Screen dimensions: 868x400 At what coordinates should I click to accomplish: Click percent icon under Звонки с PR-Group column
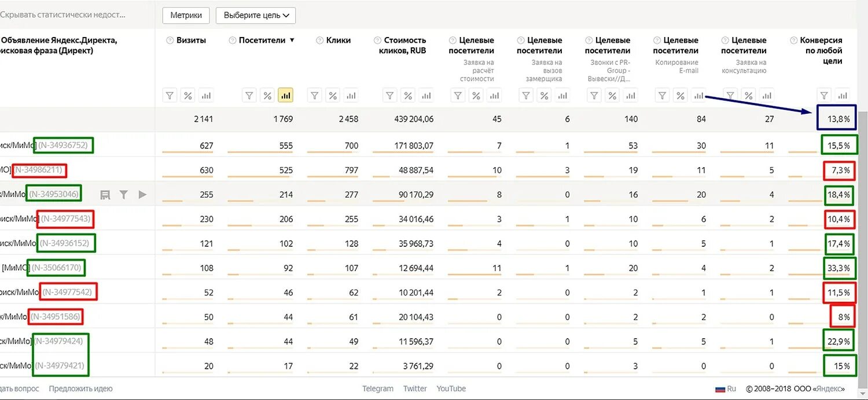612,95
